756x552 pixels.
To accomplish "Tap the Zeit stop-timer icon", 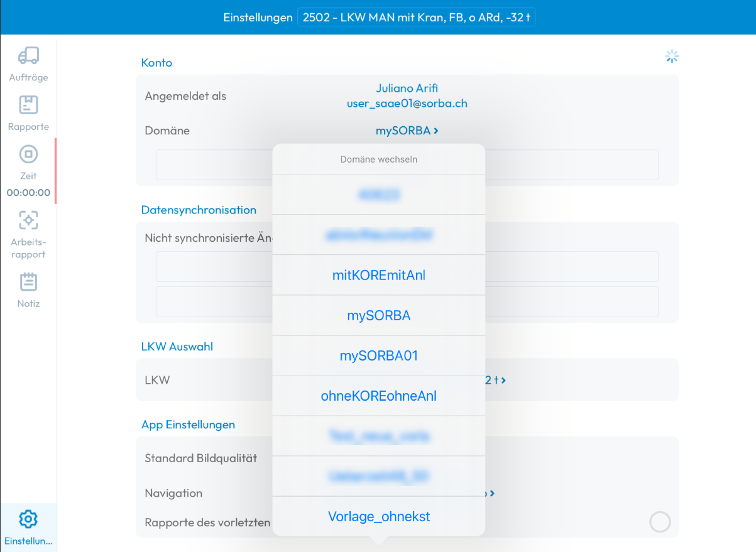I will [x=28, y=154].
